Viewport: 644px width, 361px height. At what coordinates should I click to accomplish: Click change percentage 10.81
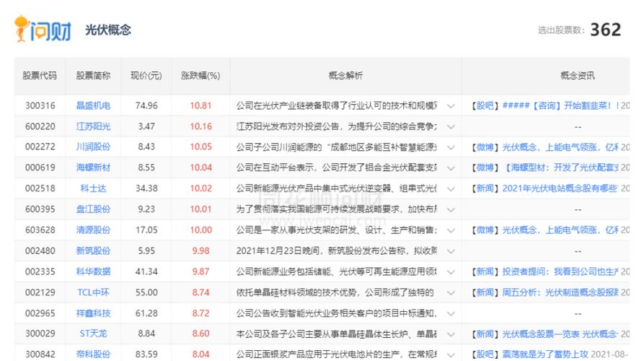[x=200, y=105]
